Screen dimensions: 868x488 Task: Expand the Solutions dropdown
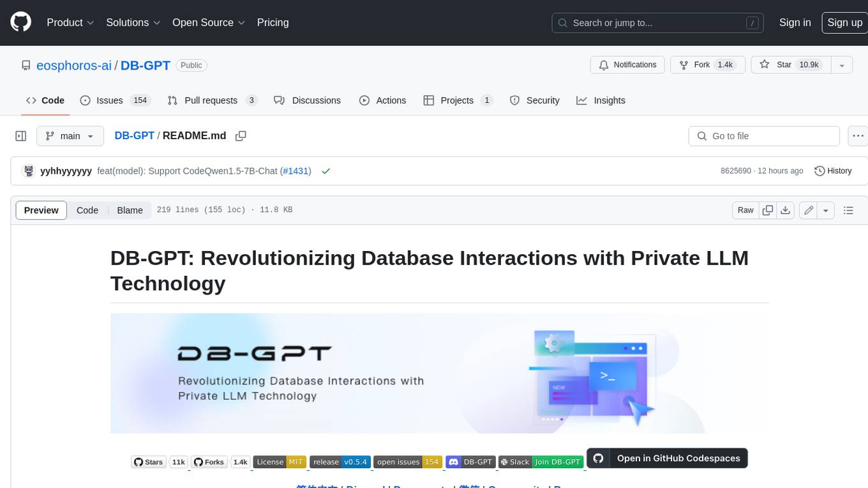(x=133, y=22)
